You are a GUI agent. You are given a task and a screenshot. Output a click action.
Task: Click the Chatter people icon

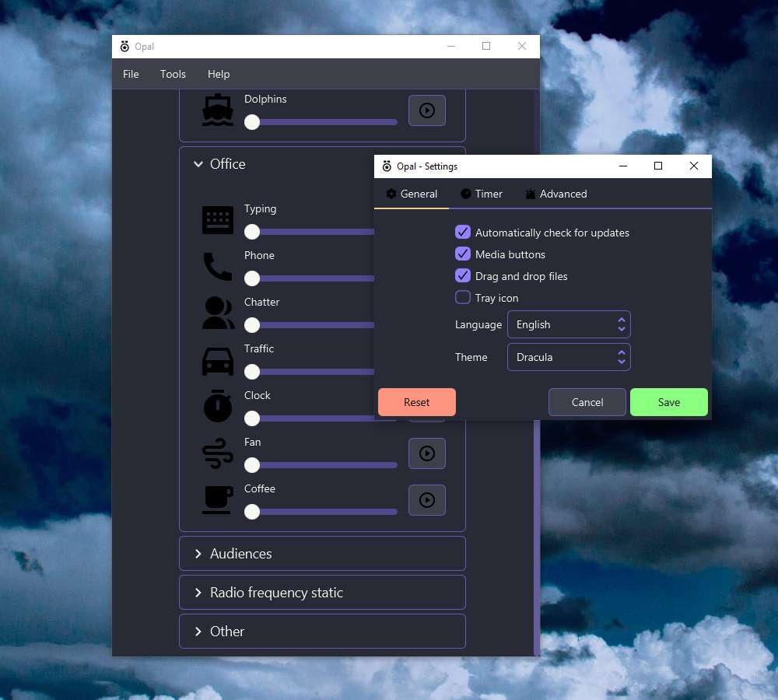218,313
